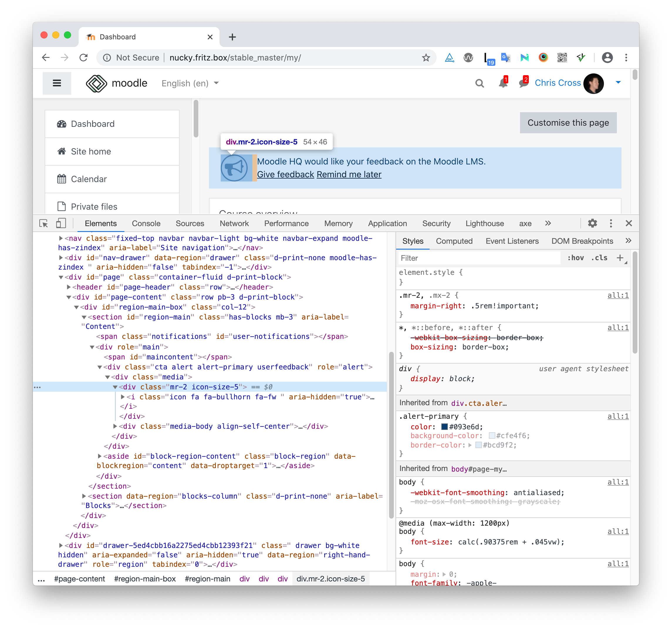This screenshot has height=629, width=672.
Task: Expand the aside block-region-content node
Action: pyautogui.click(x=99, y=456)
